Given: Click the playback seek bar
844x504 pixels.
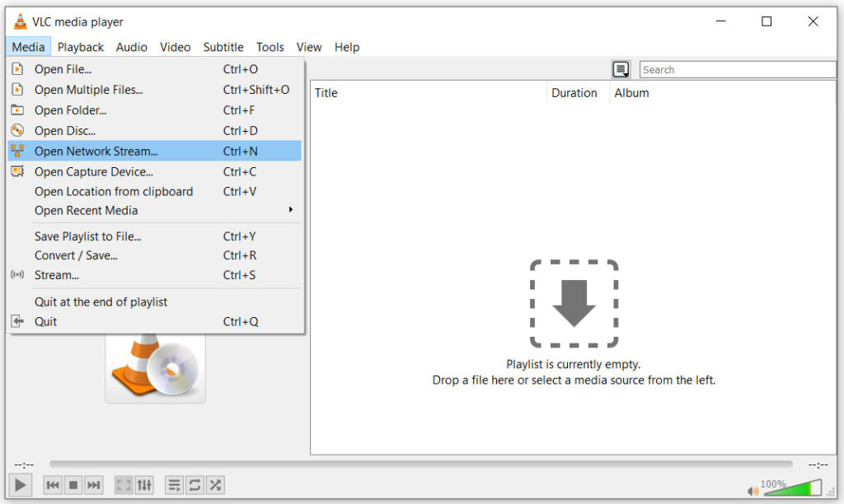Looking at the screenshot, I should pos(421,464).
